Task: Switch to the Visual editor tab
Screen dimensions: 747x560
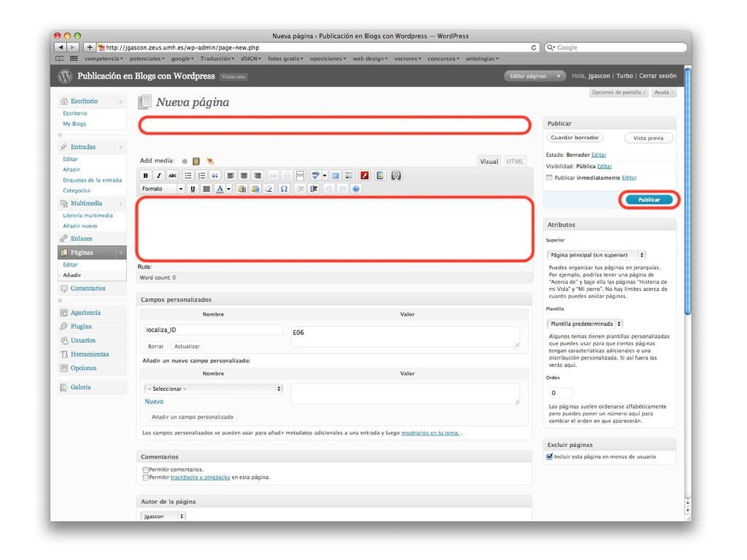Action: tap(489, 161)
